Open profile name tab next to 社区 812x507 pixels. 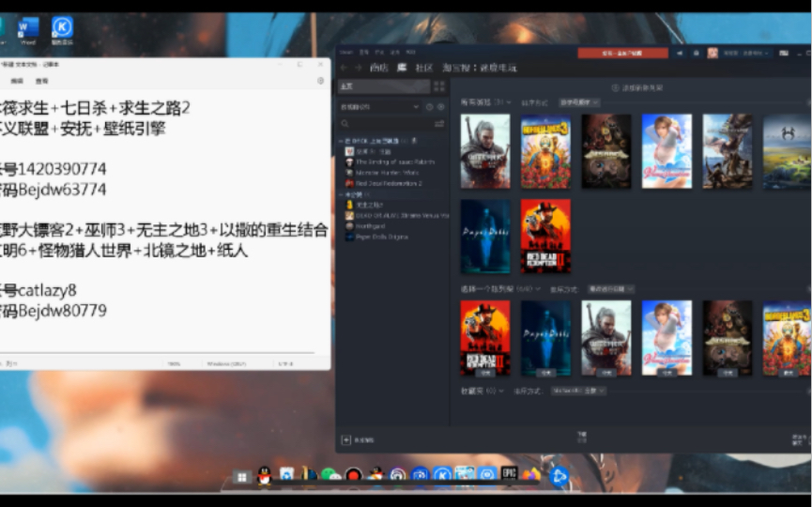(x=480, y=68)
